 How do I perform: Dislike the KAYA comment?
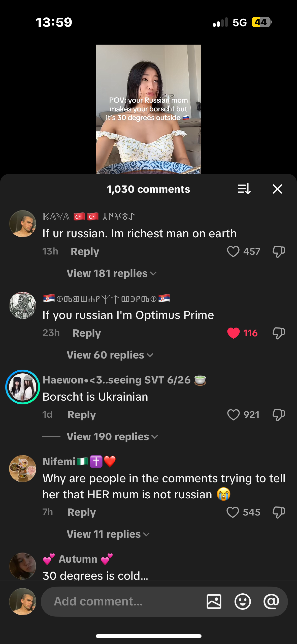[279, 251]
